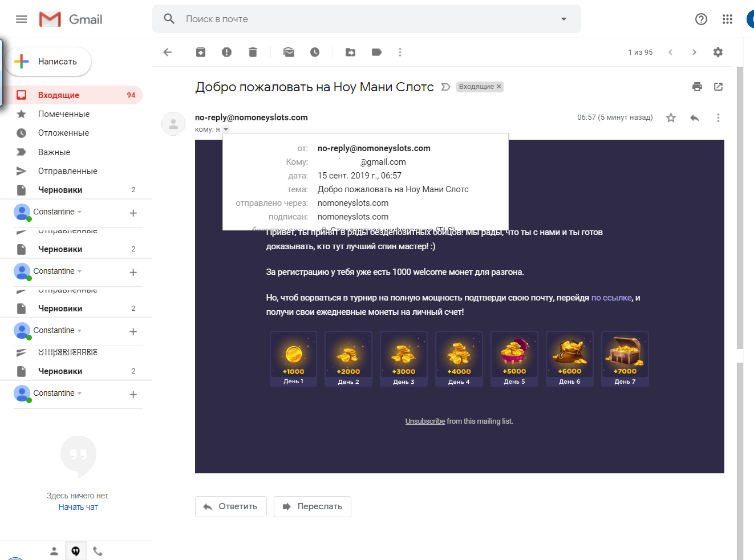Open the Move to folder icon
Screen dimensions: 754x560
351,52
